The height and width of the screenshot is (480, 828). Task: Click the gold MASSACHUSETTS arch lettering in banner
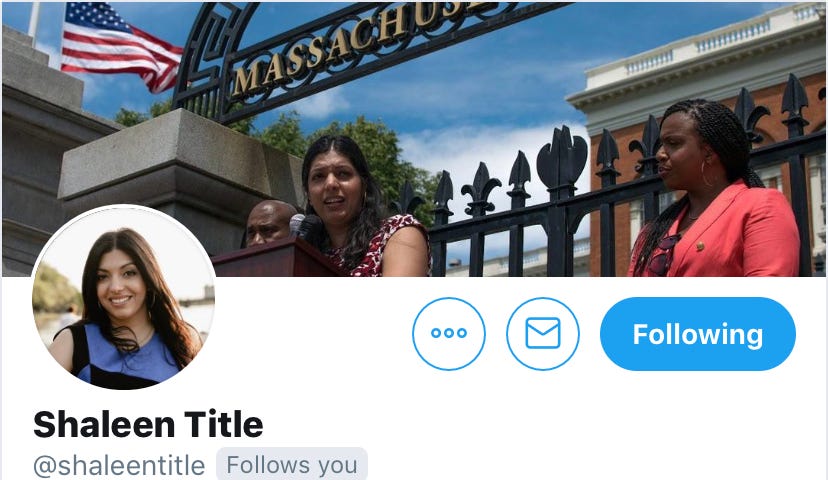coord(359,45)
